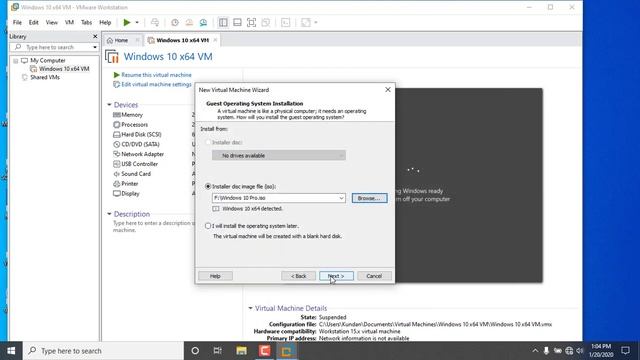Collapse the My Computer tree node
640x360 pixels.
coord(16,60)
